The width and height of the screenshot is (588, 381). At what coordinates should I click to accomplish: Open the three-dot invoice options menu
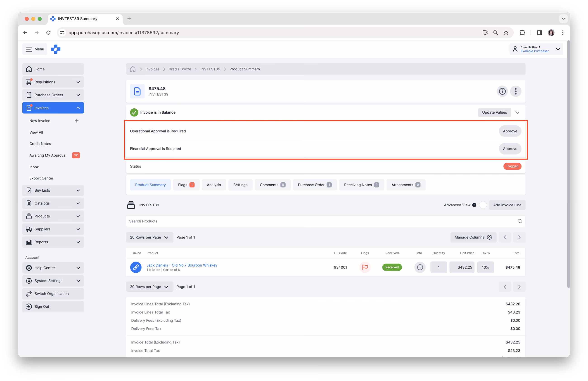pyautogui.click(x=516, y=91)
